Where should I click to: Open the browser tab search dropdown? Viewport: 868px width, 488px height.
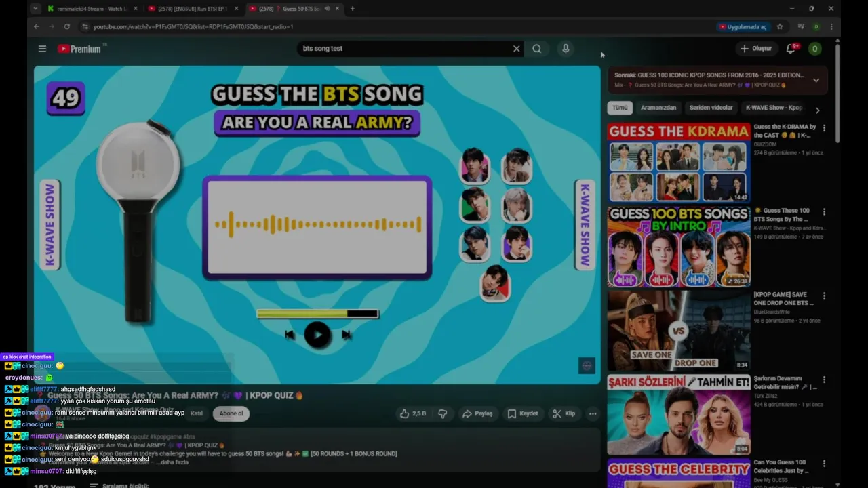pyautogui.click(x=35, y=8)
